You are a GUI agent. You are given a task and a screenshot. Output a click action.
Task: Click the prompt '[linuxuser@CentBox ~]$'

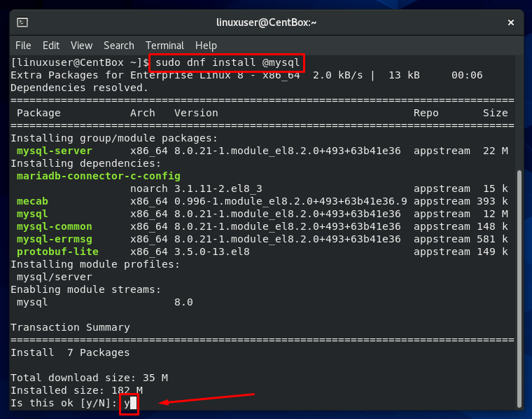pyautogui.click(x=80, y=63)
